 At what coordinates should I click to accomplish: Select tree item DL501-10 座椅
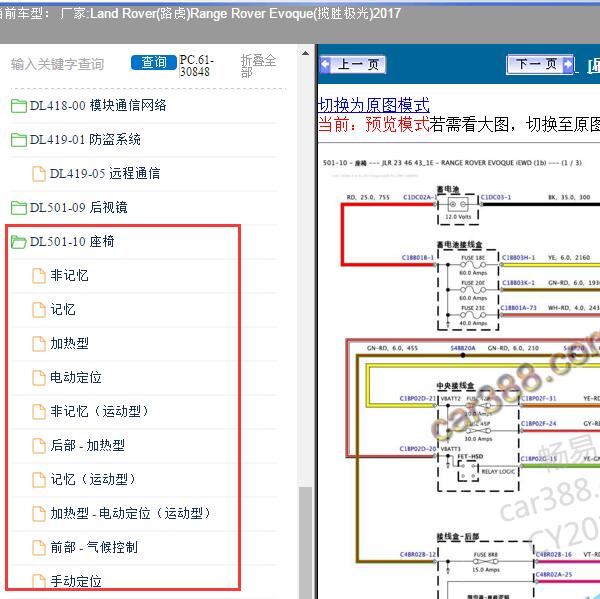click(x=72, y=242)
